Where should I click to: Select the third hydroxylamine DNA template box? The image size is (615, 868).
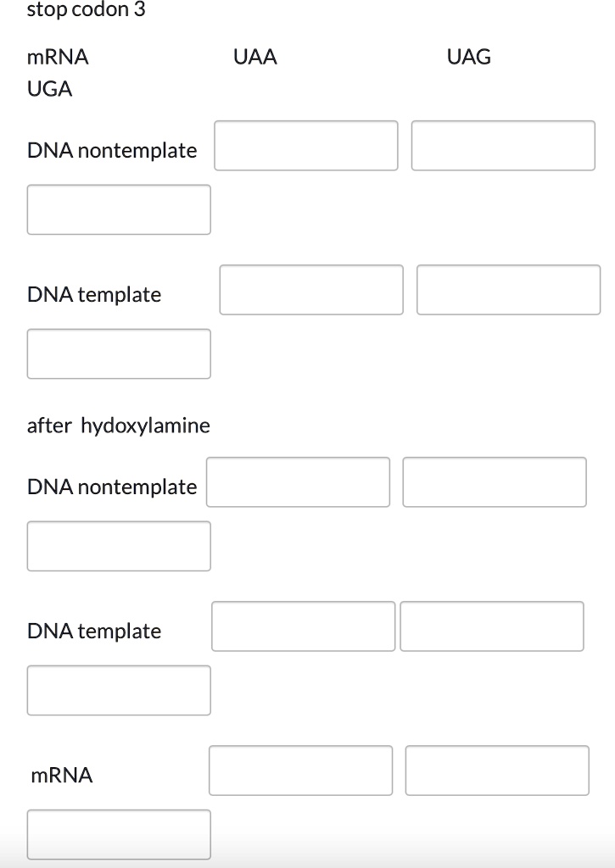pos(118,690)
